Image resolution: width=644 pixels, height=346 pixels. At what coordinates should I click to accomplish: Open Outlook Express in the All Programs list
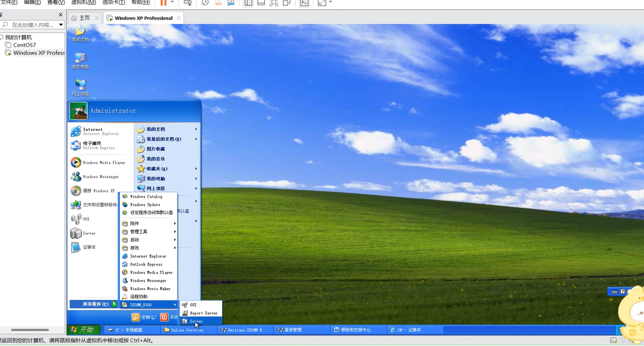(148, 264)
